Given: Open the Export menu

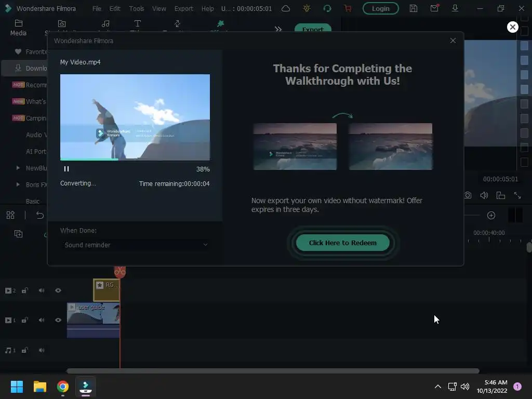Looking at the screenshot, I should click(x=183, y=8).
